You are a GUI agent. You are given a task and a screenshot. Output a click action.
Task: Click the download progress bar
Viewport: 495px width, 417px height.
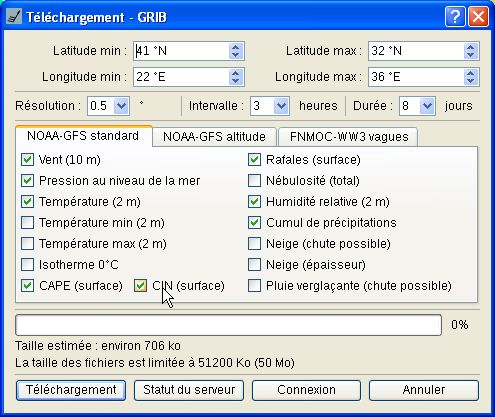click(228, 325)
